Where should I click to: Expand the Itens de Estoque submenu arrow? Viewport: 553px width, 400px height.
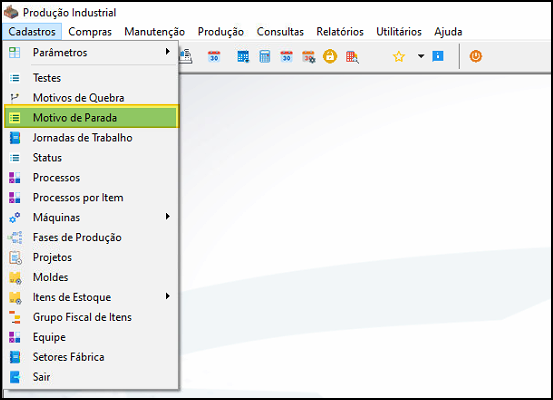pos(168,296)
